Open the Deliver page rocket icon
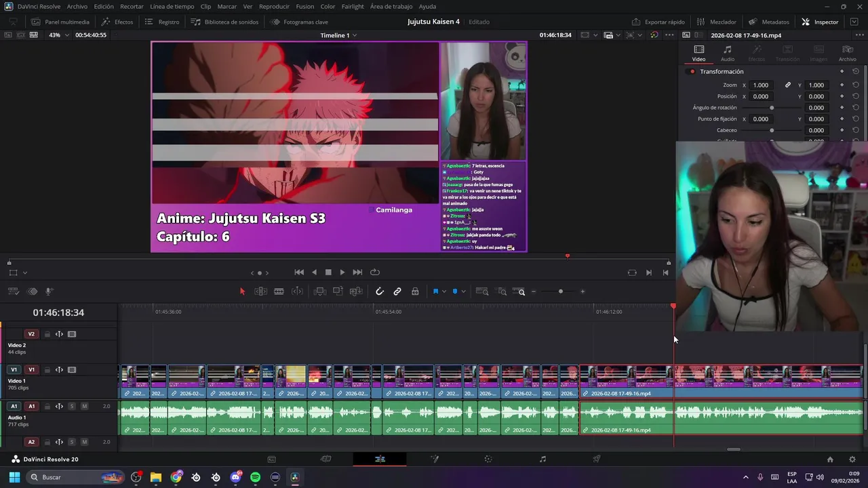868x488 pixels. click(x=597, y=459)
